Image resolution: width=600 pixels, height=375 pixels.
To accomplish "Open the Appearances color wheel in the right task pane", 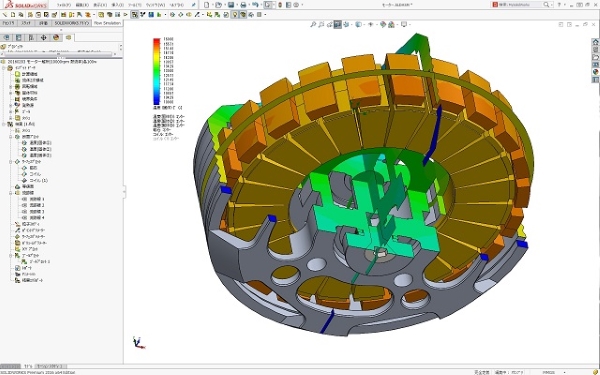I will coord(595,72).
